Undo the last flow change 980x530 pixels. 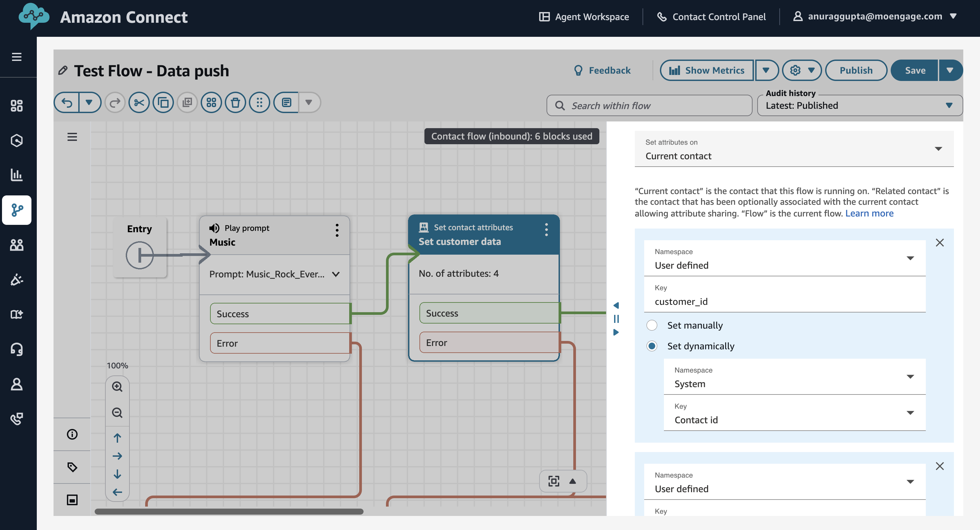click(67, 102)
